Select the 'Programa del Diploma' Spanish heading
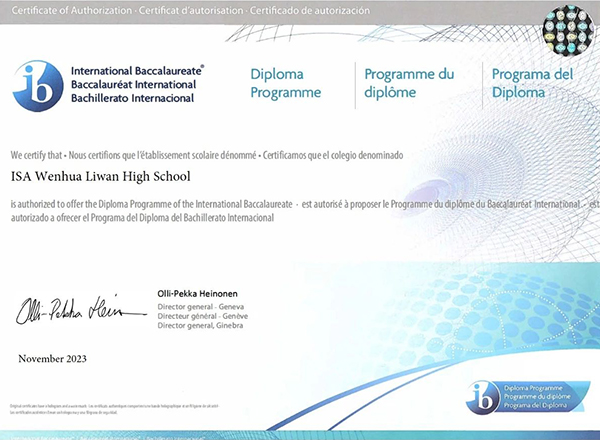 point(531,84)
